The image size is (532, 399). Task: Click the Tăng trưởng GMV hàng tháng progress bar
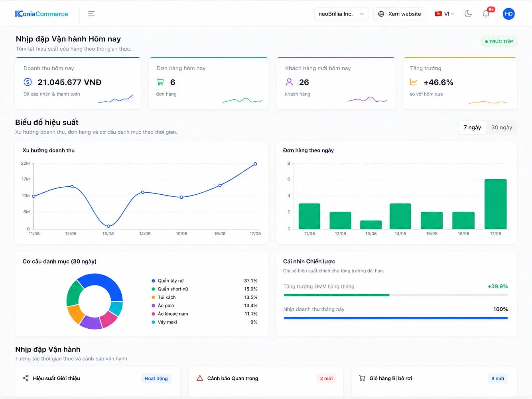[396, 295]
